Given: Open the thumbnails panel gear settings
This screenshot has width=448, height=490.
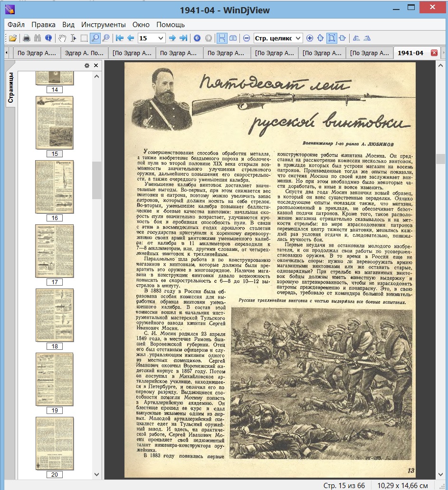Looking at the screenshot, I should click(87, 65).
